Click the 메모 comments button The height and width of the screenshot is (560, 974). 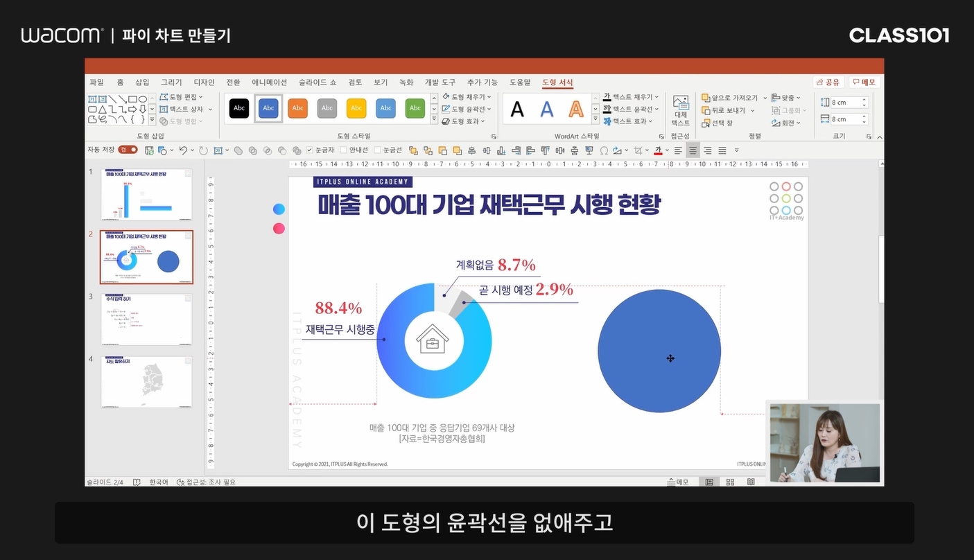[x=864, y=82]
